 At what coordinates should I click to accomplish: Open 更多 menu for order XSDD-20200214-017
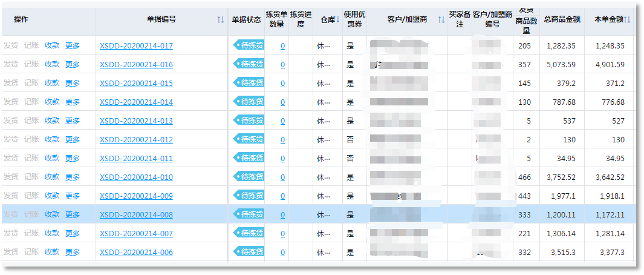[x=73, y=45]
